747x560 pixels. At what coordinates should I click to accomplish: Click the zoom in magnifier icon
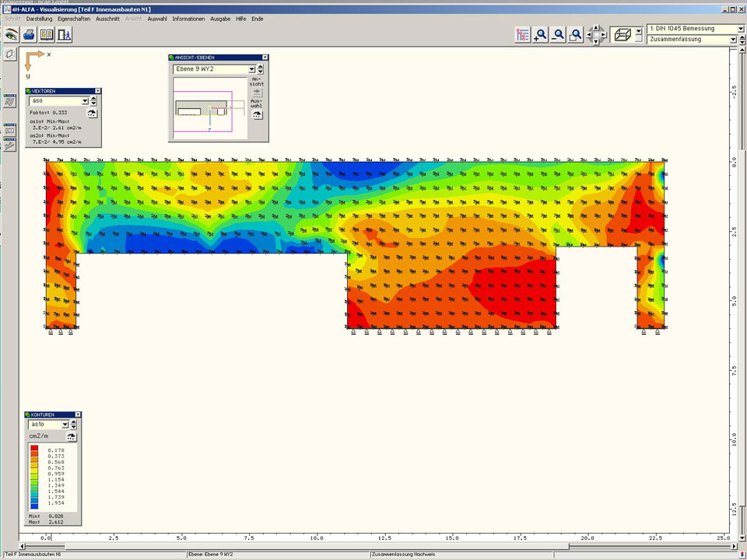pyautogui.click(x=540, y=34)
